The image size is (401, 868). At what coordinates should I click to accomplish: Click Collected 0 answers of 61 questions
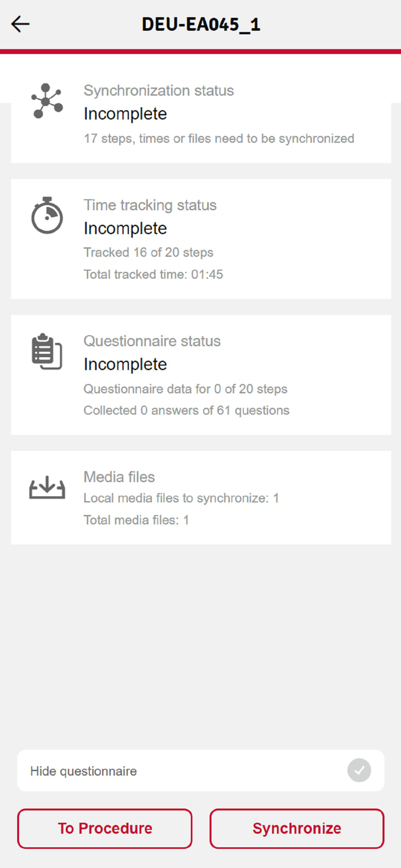click(x=186, y=411)
